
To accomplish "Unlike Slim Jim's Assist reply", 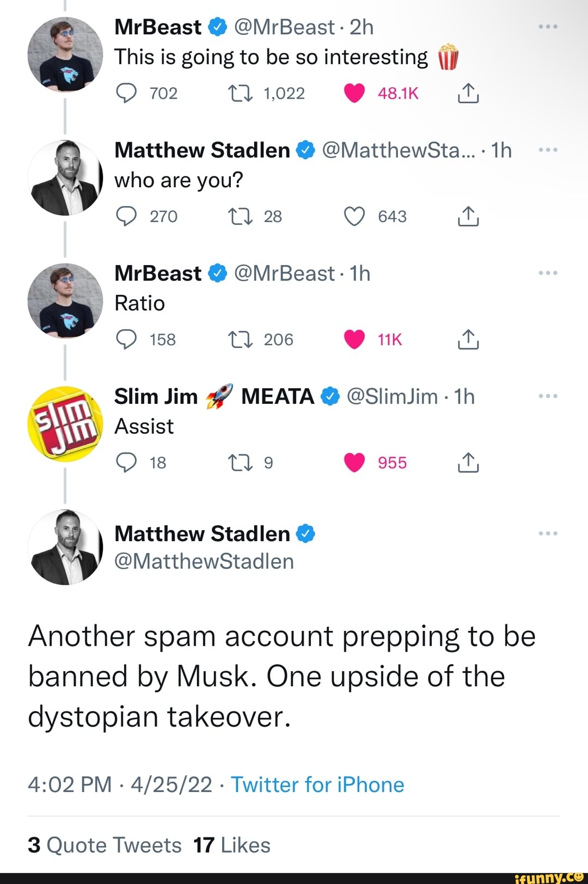I will tap(355, 462).
